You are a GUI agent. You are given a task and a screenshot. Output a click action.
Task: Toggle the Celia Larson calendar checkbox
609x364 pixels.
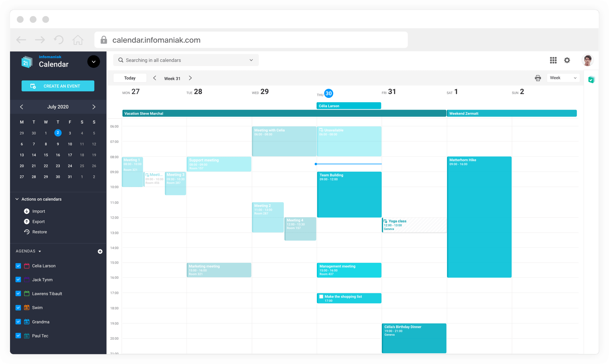[18, 265]
